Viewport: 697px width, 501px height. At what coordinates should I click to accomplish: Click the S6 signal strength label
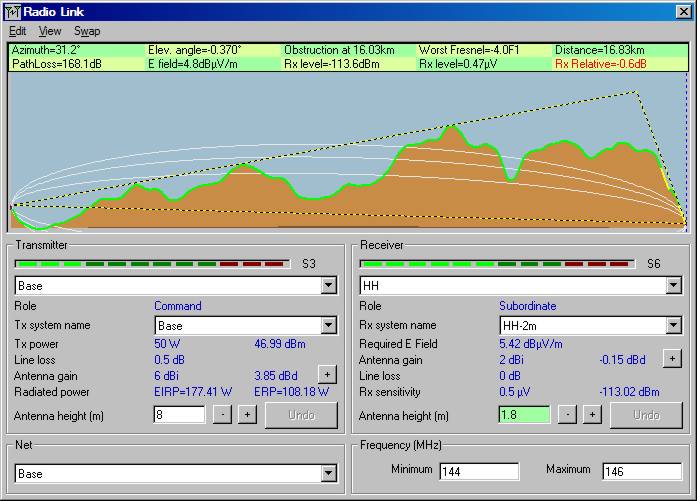(654, 264)
